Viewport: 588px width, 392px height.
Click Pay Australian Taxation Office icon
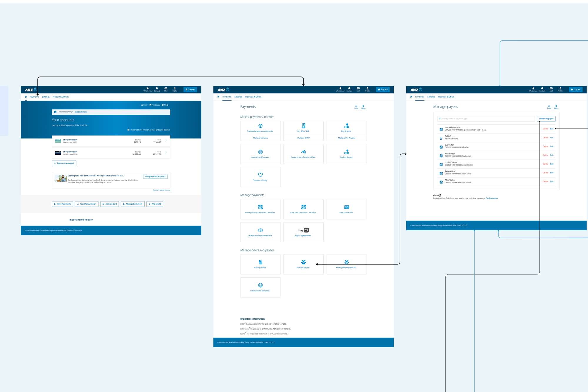tap(303, 152)
